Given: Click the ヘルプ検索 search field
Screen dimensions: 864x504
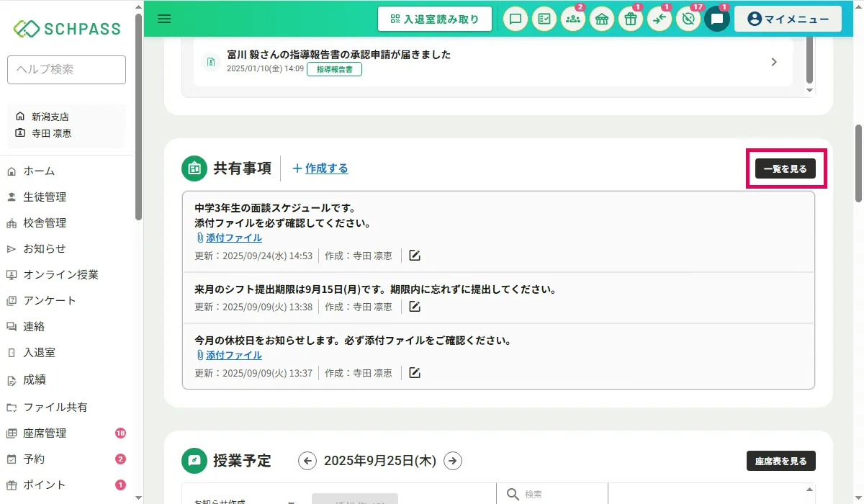Looking at the screenshot, I should (x=66, y=70).
